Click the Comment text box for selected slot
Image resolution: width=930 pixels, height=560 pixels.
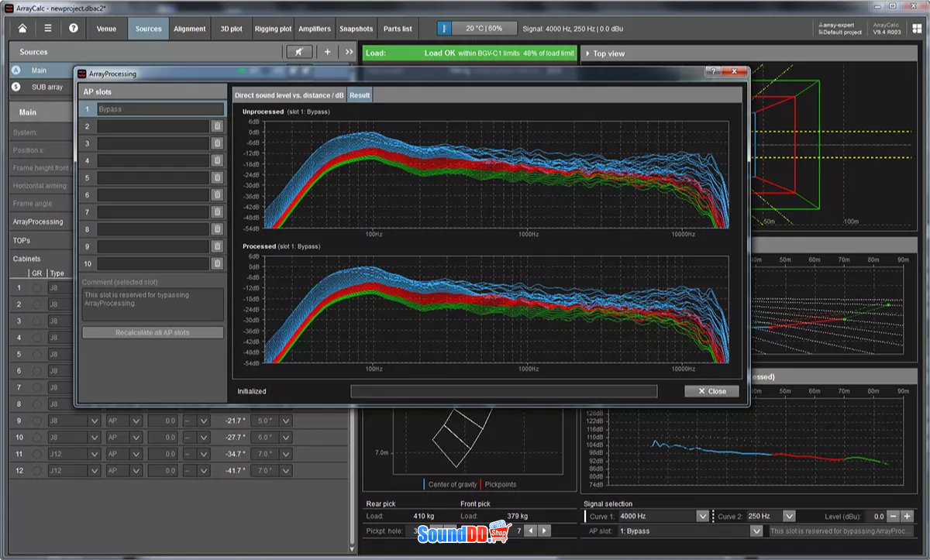click(153, 304)
